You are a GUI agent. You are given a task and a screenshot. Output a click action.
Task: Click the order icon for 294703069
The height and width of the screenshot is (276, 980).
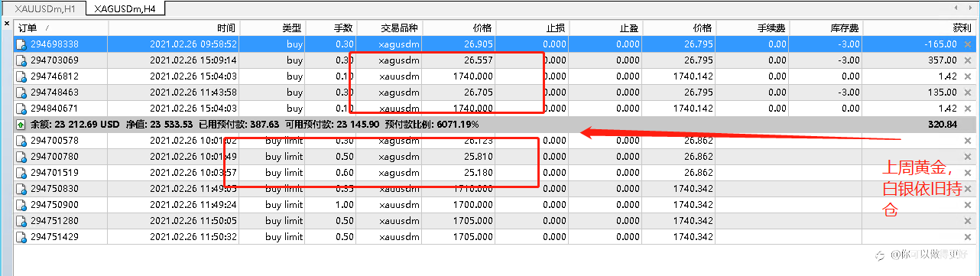pyautogui.click(x=21, y=60)
